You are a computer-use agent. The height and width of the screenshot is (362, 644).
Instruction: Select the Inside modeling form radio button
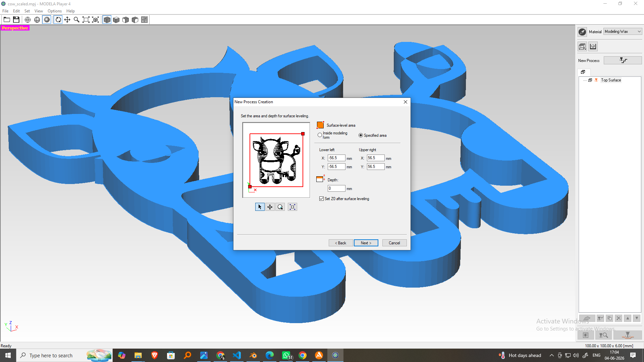320,135
